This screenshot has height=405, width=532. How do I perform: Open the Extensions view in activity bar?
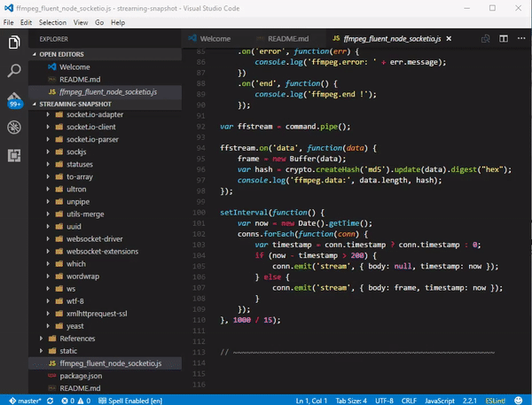tap(14, 155)
